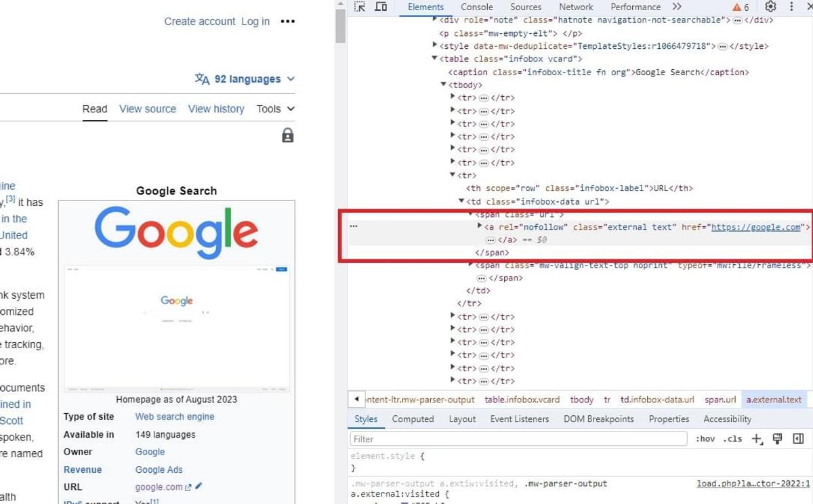The image size is (813, 504).
Task: Click the ellipsis in the hatnote div line
Action: click(x=738, y=20)
